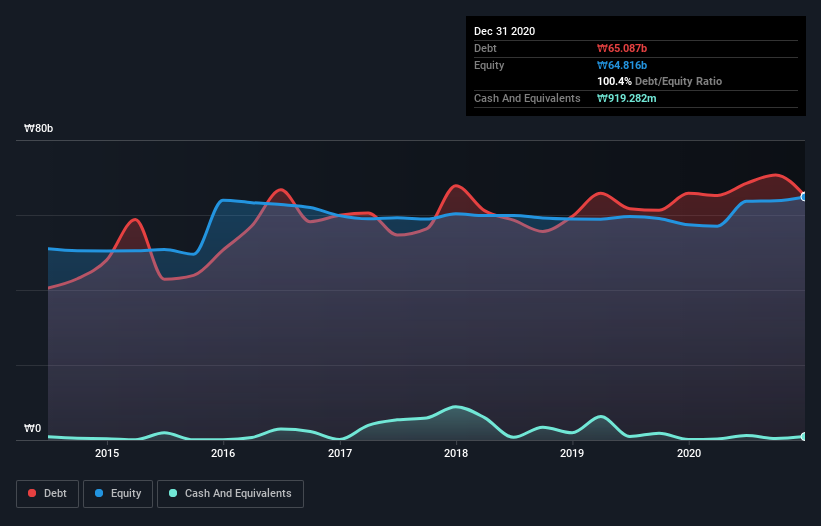The height and width of the screenshot is (526, 821).
Task: Click the blue Equity legend dot
Action: [99, 493]
